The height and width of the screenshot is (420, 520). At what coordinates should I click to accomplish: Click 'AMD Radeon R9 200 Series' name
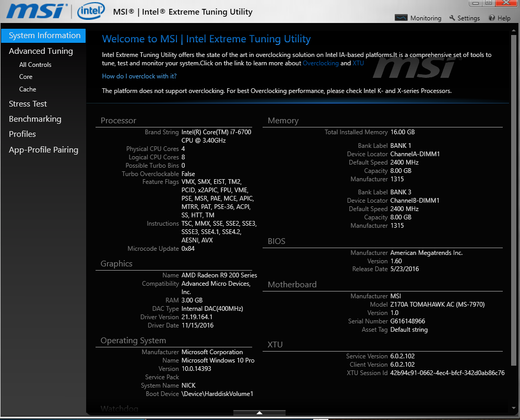pos(219,275)
